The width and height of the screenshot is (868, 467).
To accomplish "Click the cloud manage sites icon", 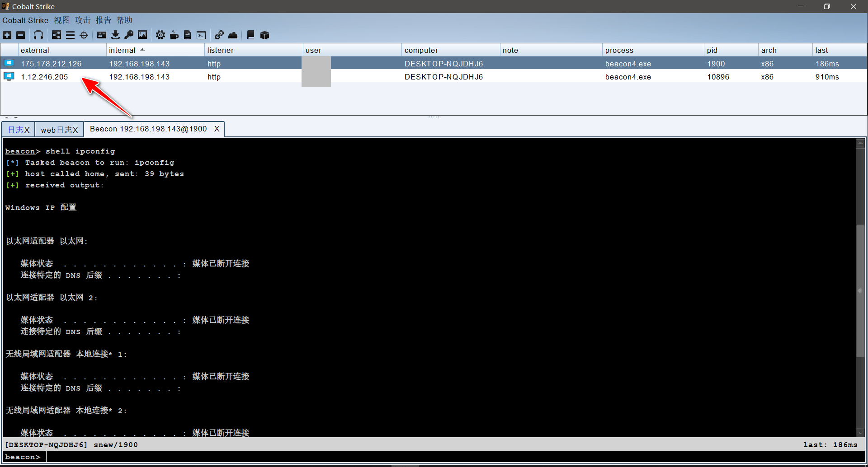I will [233, 35].
